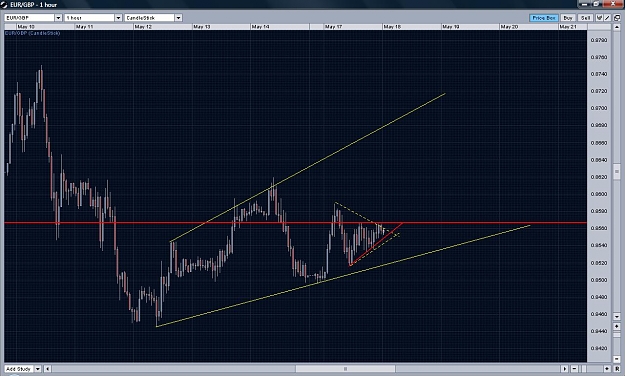Click the vertical zoom in plus button

[617, 326]
